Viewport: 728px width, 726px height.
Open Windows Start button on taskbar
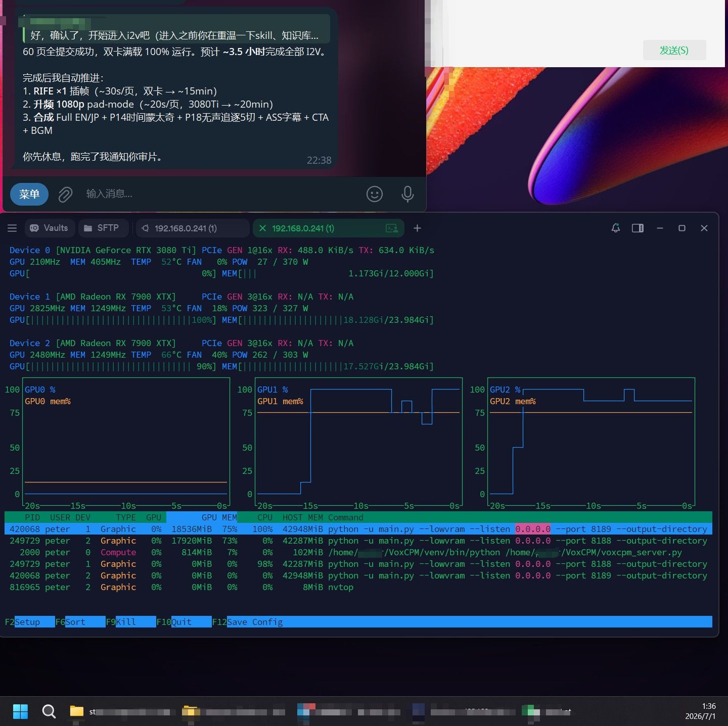[20, 711]
